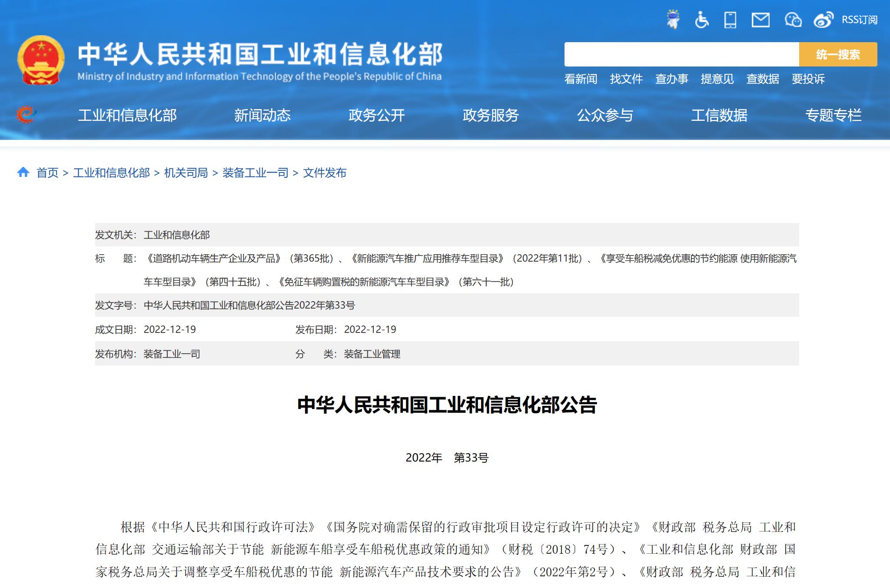
Task: Open the 公众参与 navigation menu
Action: (605, 115)
